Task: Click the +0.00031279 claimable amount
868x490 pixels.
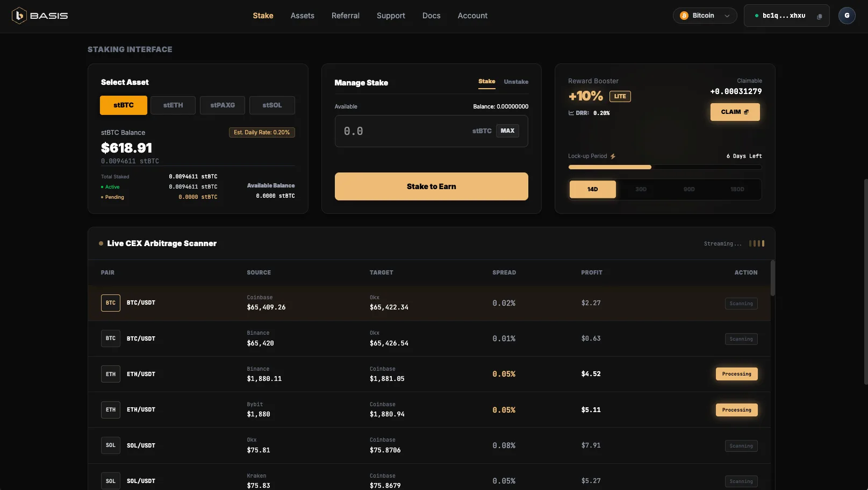Action: 736,91
